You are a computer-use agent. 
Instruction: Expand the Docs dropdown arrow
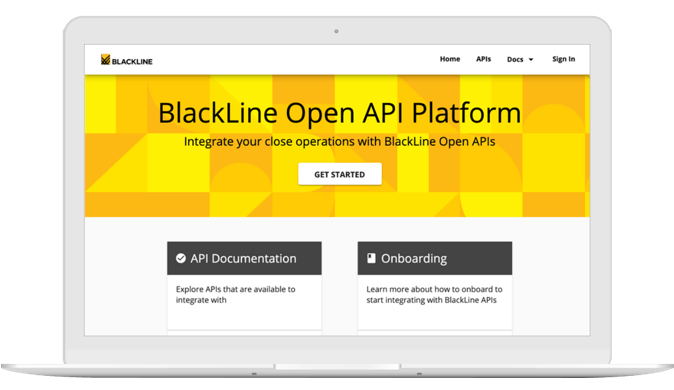click(x=531, y=60)
